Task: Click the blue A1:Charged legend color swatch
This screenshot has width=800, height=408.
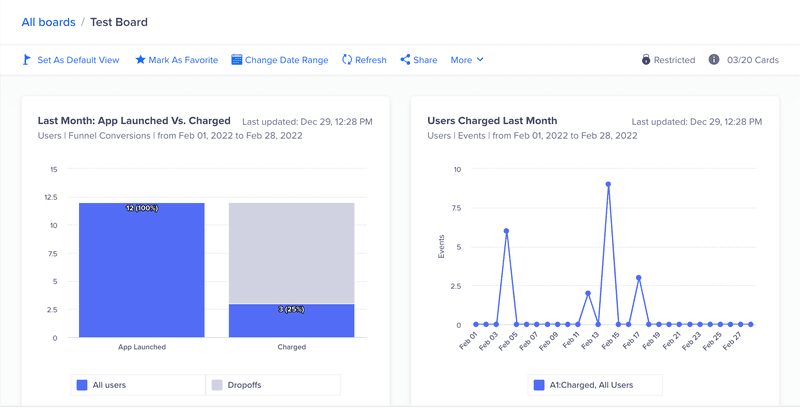Action: point(538,384)
